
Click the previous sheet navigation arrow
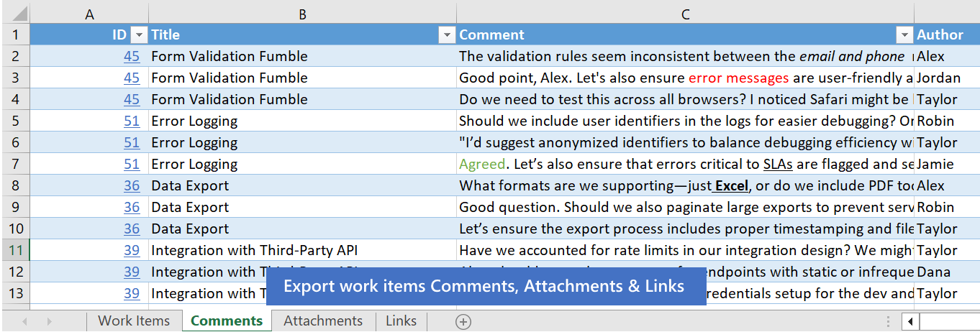tap(24, 322)
